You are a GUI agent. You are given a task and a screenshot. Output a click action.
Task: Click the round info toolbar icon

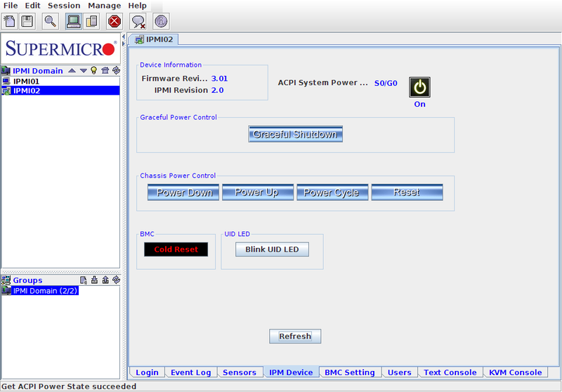point(161,21)
